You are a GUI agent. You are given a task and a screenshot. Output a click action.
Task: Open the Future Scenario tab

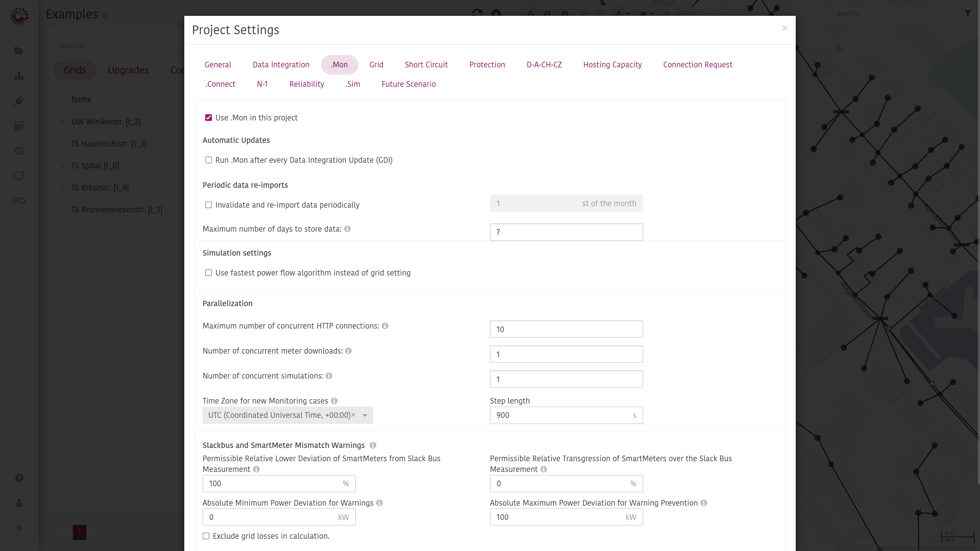409,84
